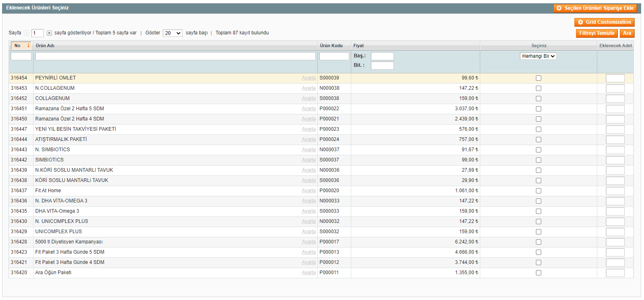Image resolution: width=644 pixels, height=300 pixels.
Task: Click Ayarla link for YENİ YIL BESİN TAKVİYESİ PAKETİ
Action: tap(309, 129)
